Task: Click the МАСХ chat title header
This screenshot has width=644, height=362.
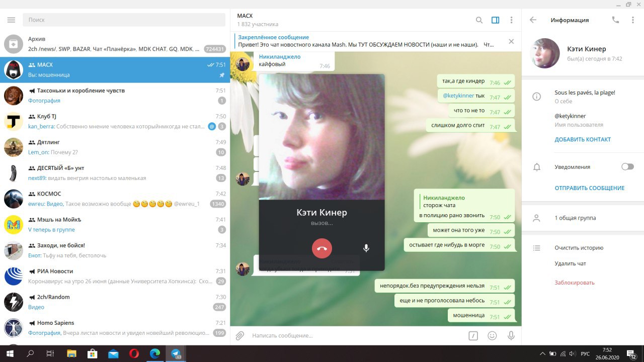Action: click(x=245, y=16)
